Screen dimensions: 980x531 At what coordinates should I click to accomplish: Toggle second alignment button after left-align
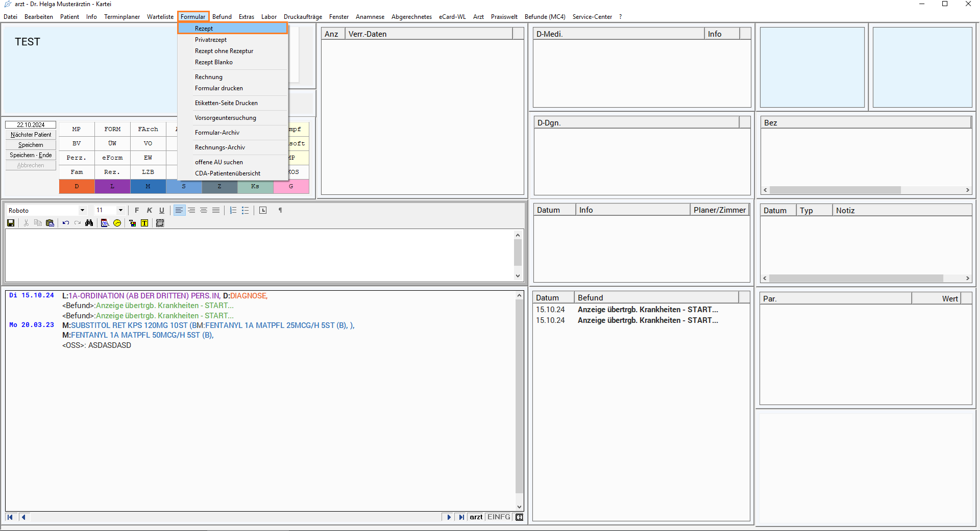point(191,210)
